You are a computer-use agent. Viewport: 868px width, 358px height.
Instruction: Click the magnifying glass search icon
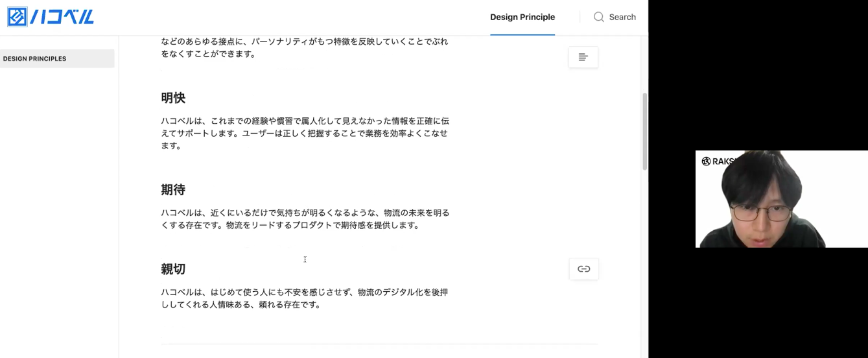(x=599, y=17)
